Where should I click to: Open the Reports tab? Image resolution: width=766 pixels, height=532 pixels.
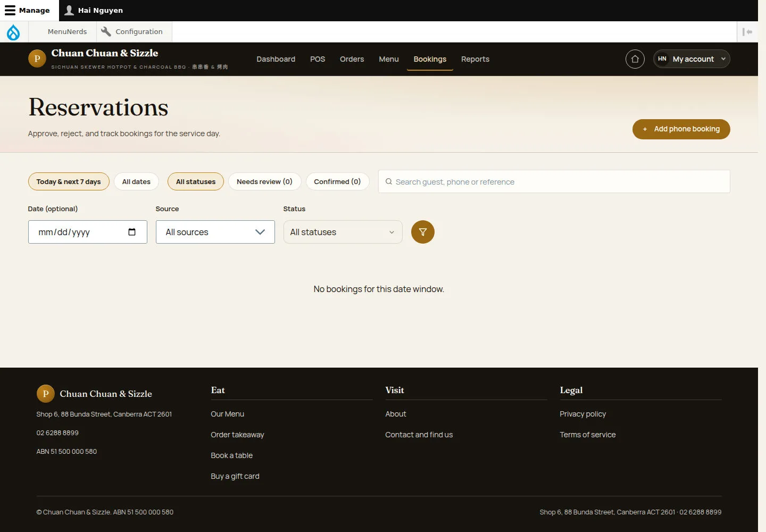coord(475,59)
